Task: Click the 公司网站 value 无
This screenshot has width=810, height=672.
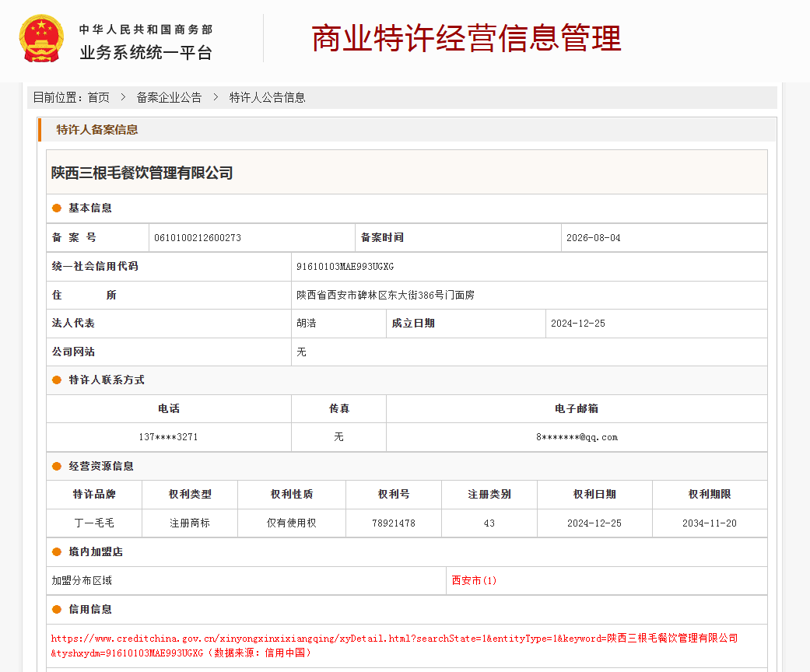Action: (301, 352)
